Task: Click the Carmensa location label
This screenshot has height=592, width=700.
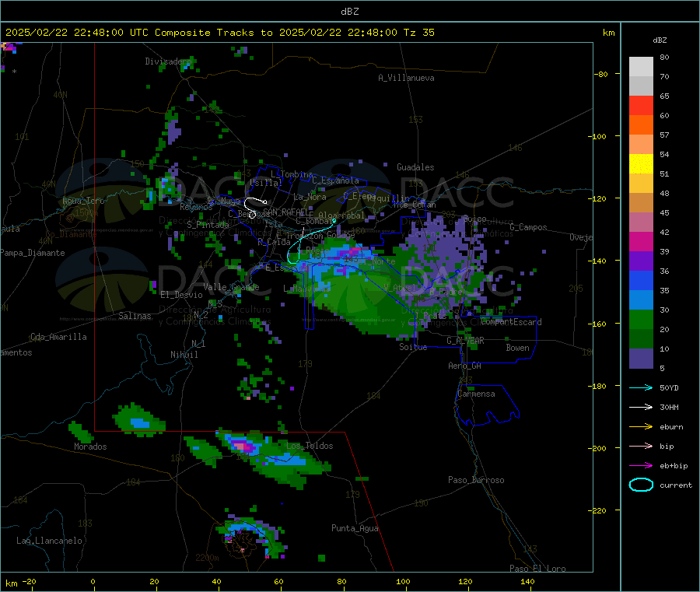Action: 476,394
